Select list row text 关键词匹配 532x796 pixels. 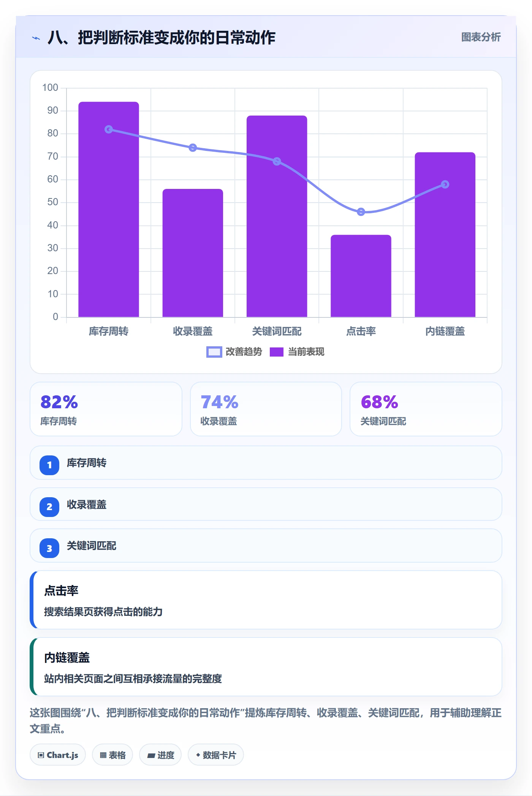(x=92, y=546)
